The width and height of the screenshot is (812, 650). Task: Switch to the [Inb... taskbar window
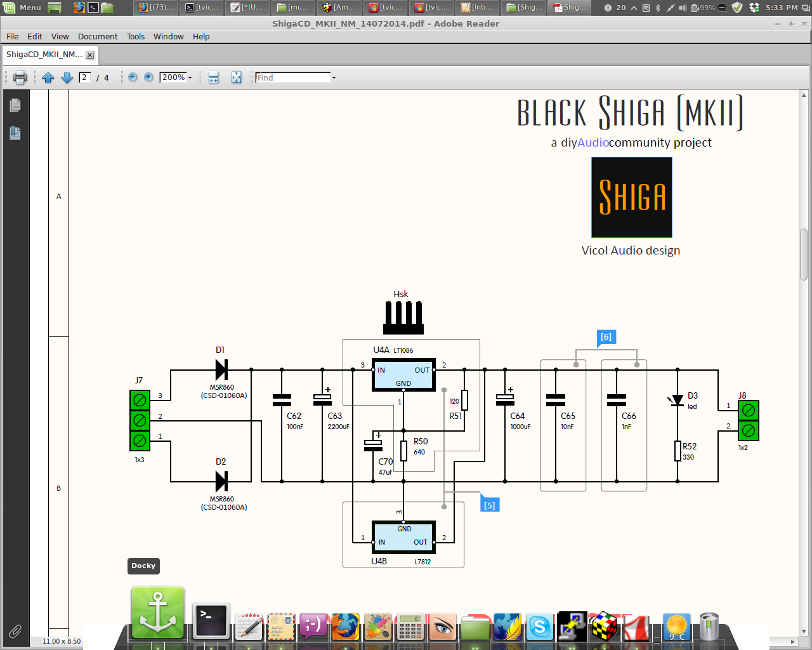[x=477, y=8]
